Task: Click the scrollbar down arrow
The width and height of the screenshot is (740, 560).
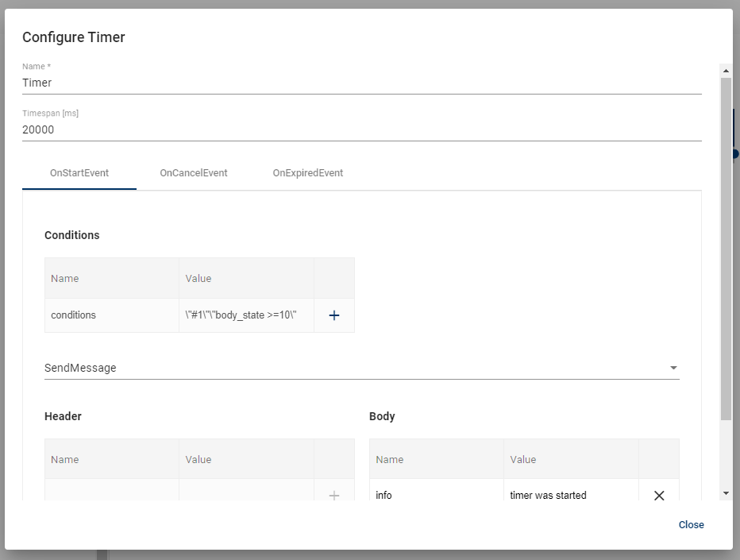Action: (725, 493)
